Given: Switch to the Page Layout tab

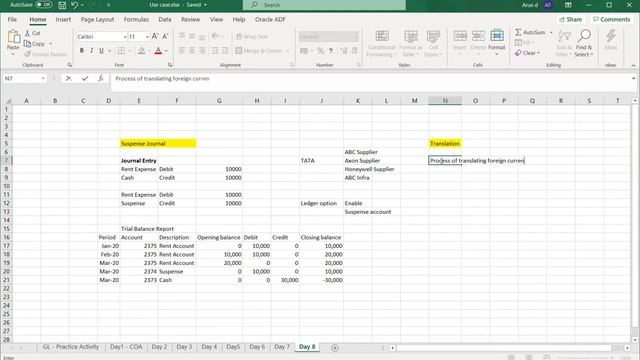Looking at the screenshot, I should pyautogui.click(x=97, y=19).
